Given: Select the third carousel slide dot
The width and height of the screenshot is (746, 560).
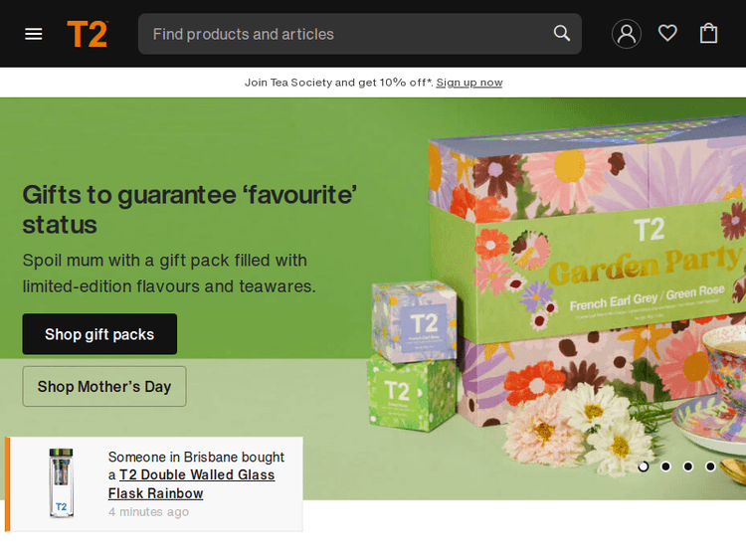Looking at the screenshot, I should tap(688, 467).
